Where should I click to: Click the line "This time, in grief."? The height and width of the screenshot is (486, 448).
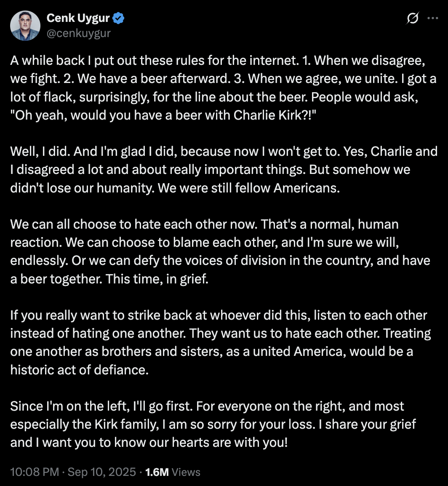point(157,279)
